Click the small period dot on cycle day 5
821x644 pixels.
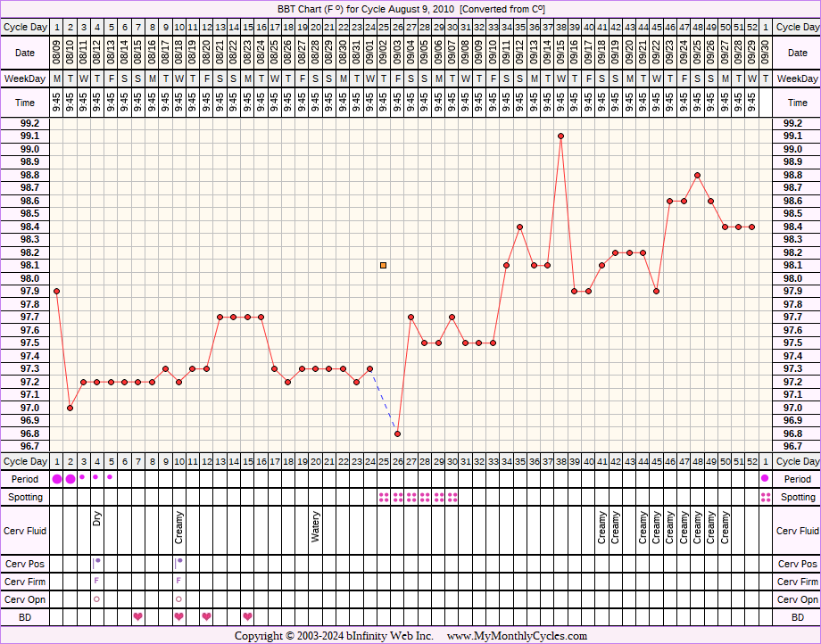pos(110,477)
